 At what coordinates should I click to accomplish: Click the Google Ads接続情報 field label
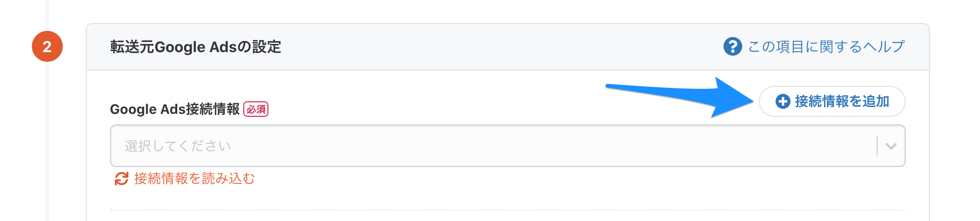coord(175,110)
